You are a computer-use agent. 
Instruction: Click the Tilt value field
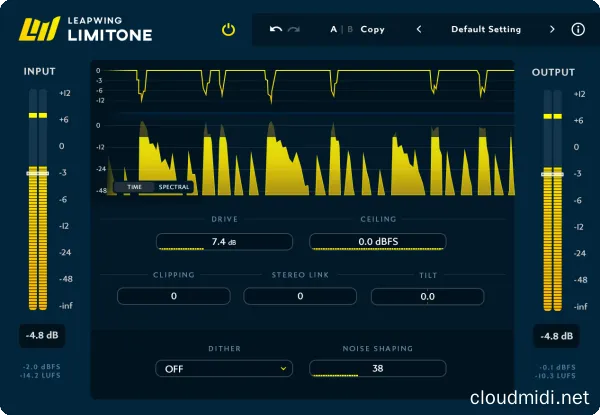[427, 296]
